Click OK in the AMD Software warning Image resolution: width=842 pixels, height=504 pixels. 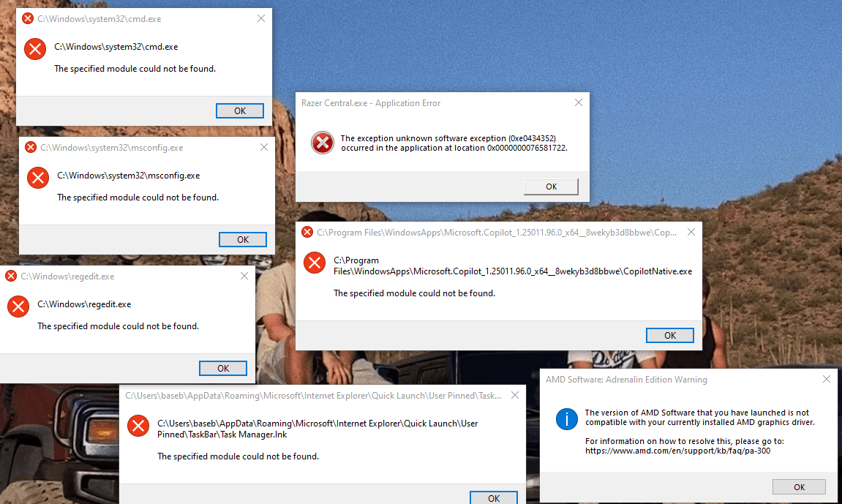tap(799, 487)
